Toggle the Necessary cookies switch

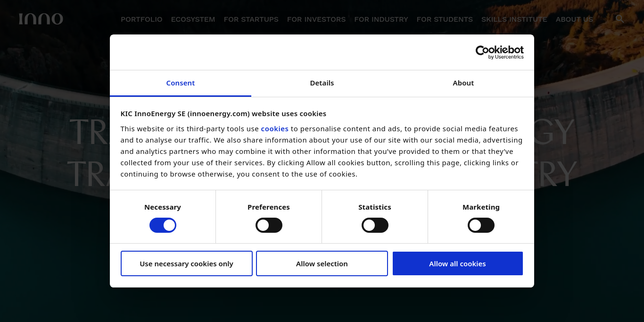click(x=163, y=225)
